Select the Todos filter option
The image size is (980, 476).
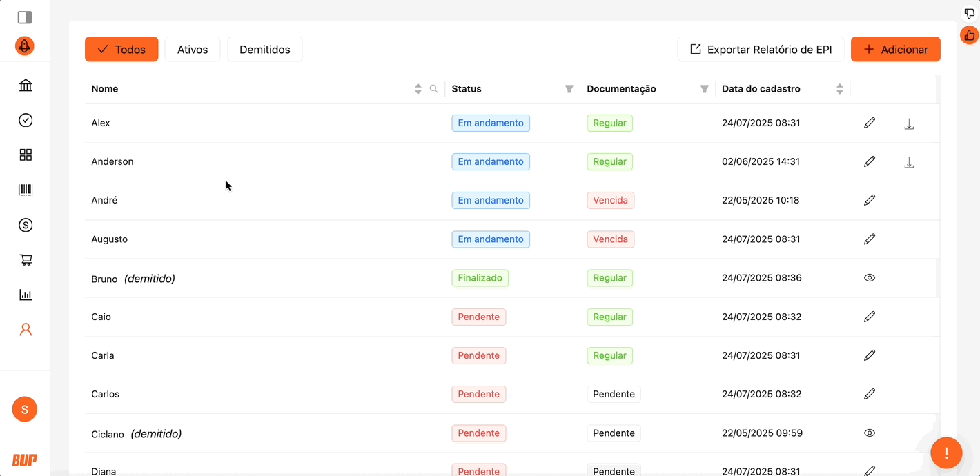pos(121,49)
